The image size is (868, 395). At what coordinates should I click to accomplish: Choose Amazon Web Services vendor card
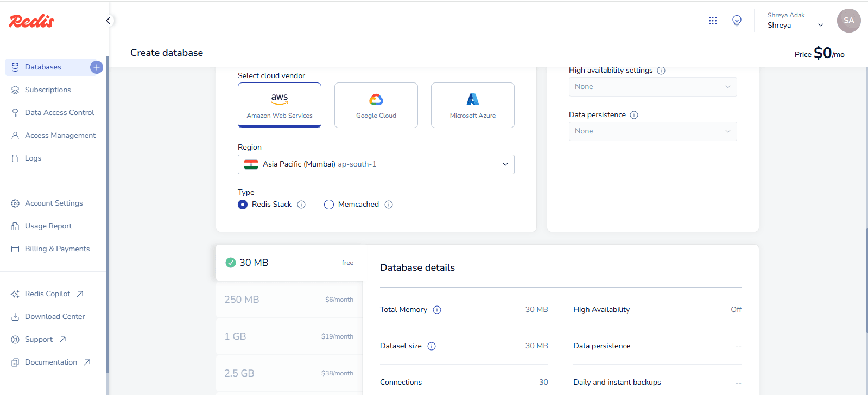click(280, 105)
